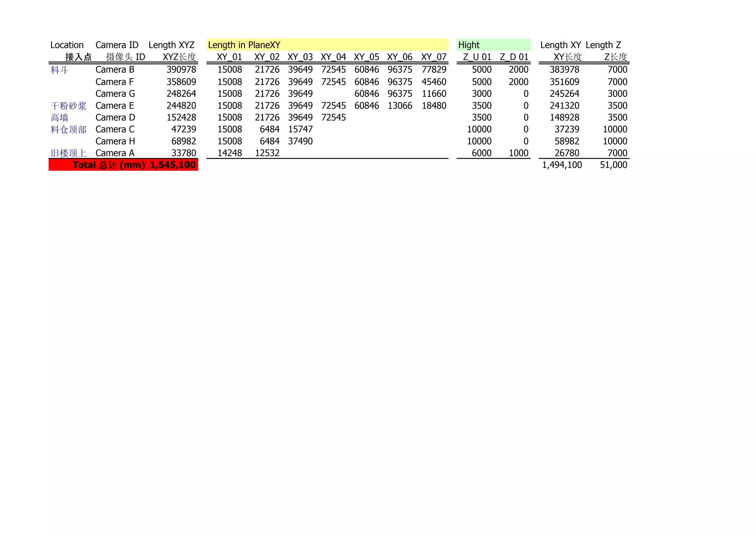Select the Camera F cell

point(114,82)
